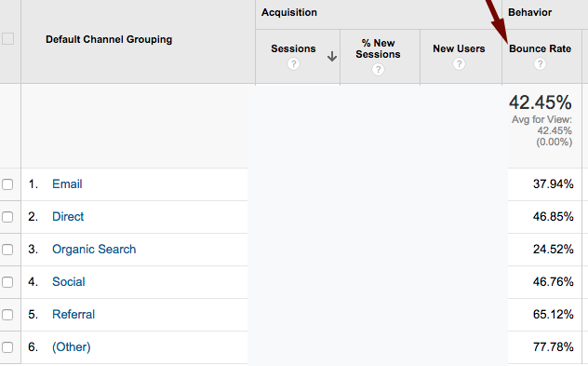Check the box for Direct row
Viewport: 588px width, 366px height.
coord(7,217)
